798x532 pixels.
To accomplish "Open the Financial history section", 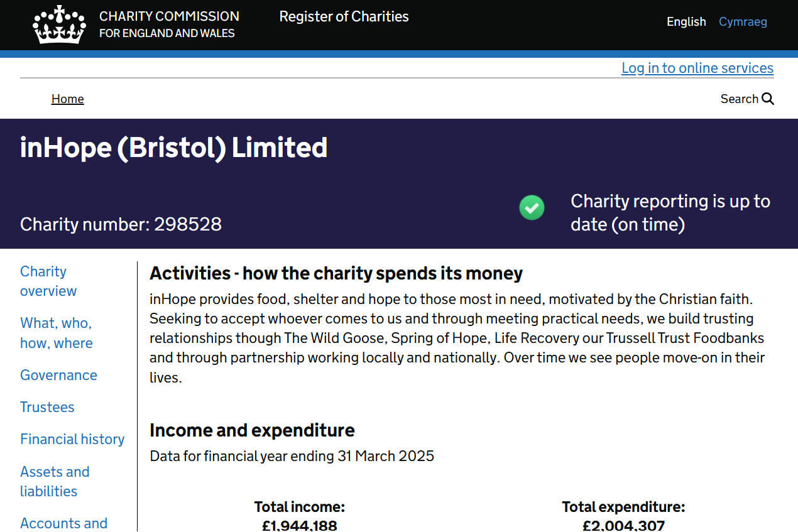I will pos(72,439).
